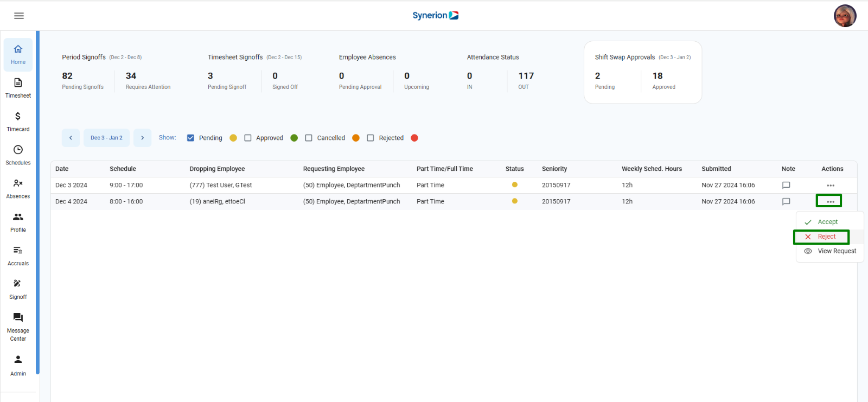The height and width of the screenshot is (402, 868).
Task: Open the hamburger menu
Action: (x=19, y=16)
